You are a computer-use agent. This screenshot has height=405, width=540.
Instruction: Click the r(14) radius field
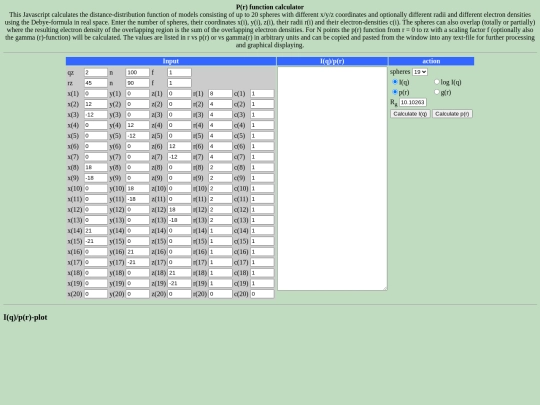coord(220,231)
